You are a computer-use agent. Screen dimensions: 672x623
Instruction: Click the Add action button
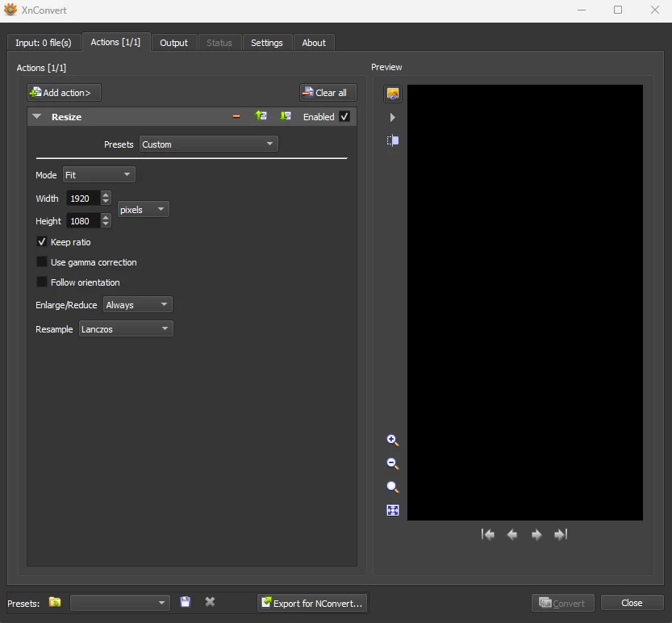click(x=65, y=93)
